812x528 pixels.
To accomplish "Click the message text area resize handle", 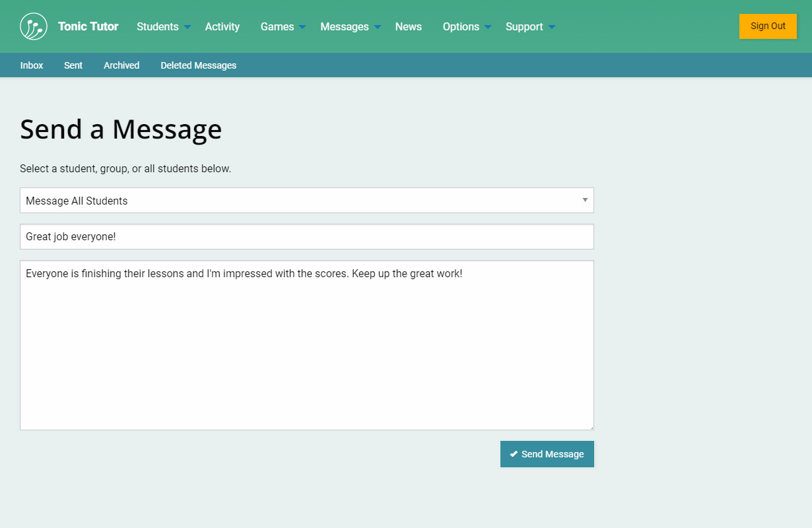I will point(591,427).
